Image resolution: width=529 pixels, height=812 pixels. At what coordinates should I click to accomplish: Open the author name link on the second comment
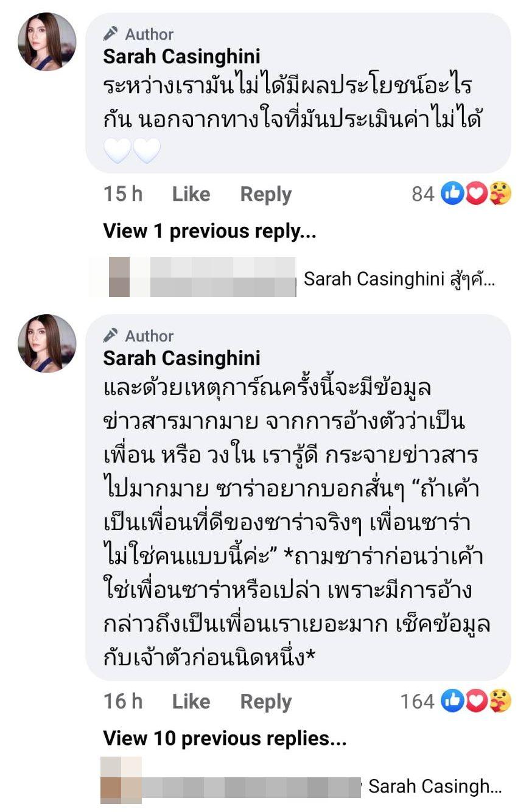tap(181, 358)
